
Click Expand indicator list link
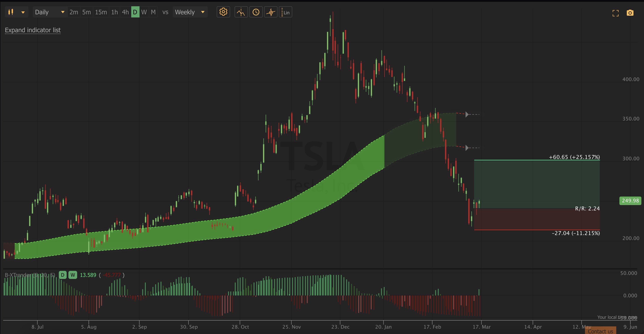coord(33,30)
